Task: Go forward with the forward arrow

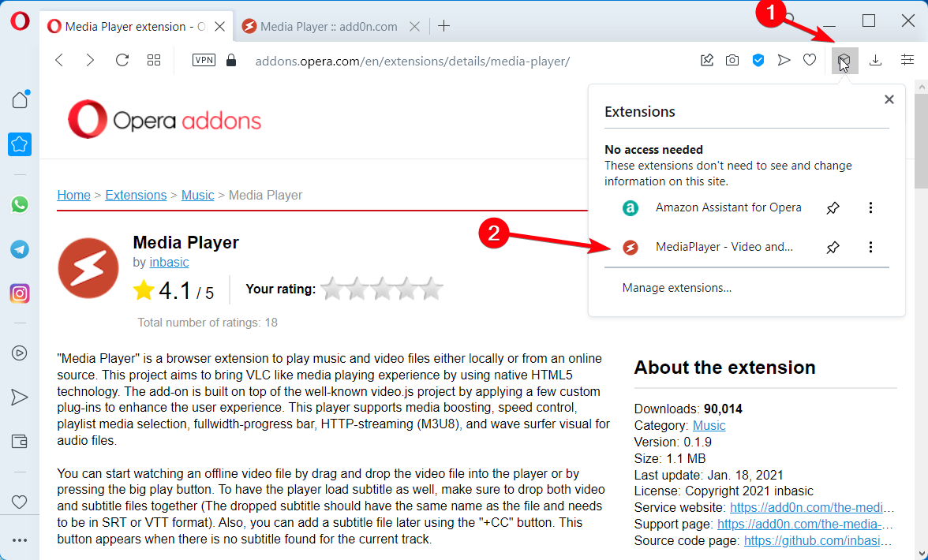Action: pos(90,60)
